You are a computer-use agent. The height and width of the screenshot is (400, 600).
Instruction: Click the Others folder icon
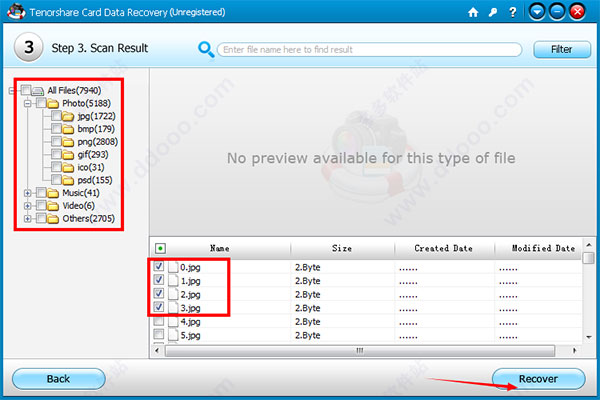53,219
